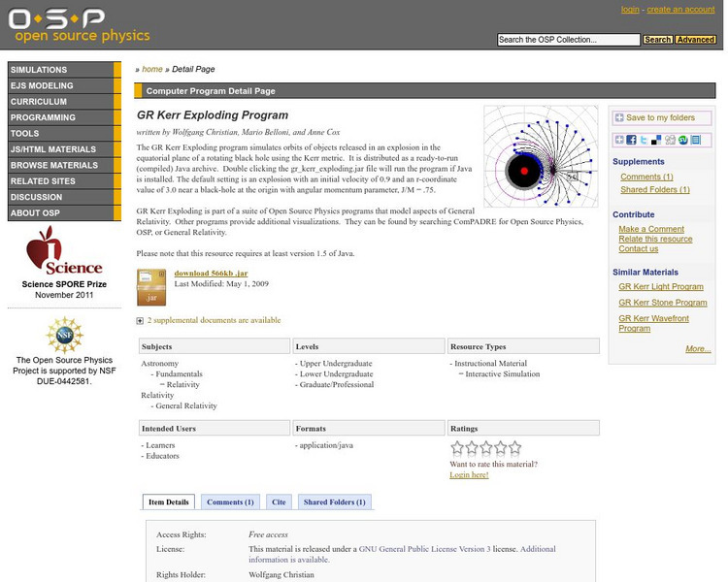Open the PROGRAMMING menu item
Viewport: 728px width, 582px height.
(x=64, y=117)
